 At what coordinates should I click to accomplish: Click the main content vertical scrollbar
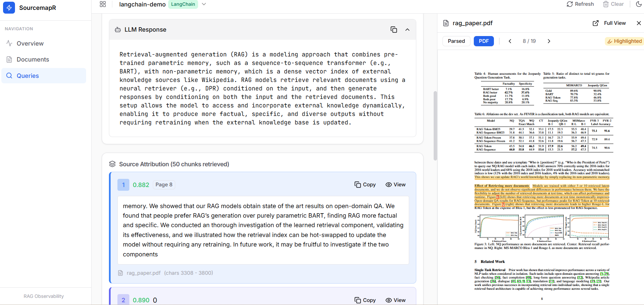435,126
